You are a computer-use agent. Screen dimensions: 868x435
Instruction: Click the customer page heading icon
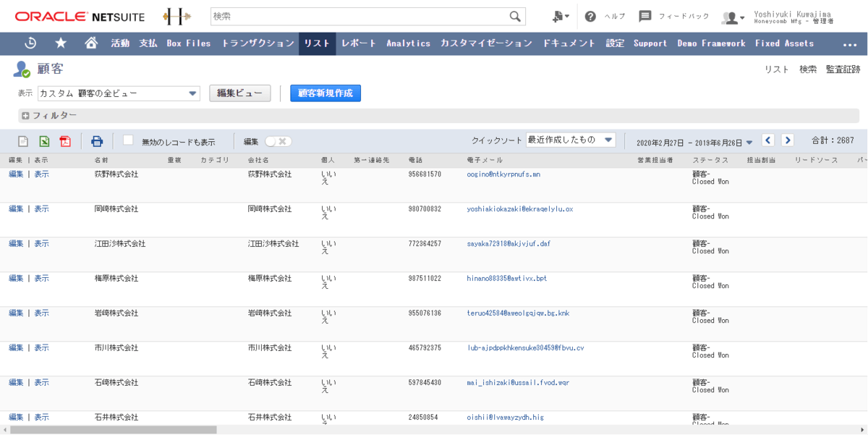(22, 69)
